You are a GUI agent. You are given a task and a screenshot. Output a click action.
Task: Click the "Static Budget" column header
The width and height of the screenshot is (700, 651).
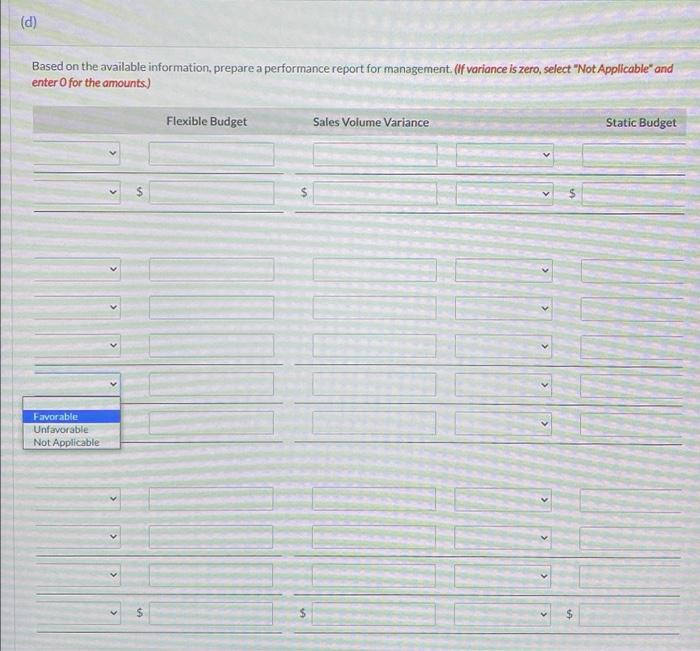[x=641, y=123]
